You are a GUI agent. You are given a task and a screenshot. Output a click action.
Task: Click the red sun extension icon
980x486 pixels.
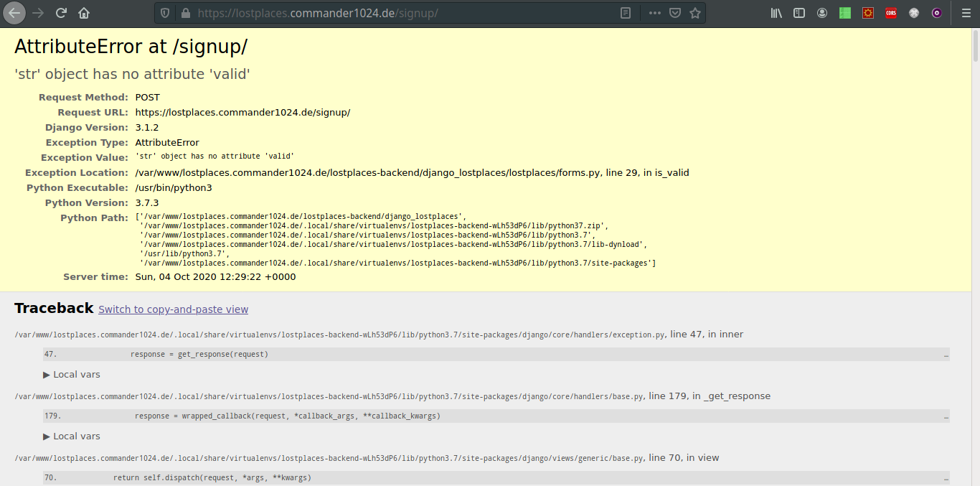[868, 13]
